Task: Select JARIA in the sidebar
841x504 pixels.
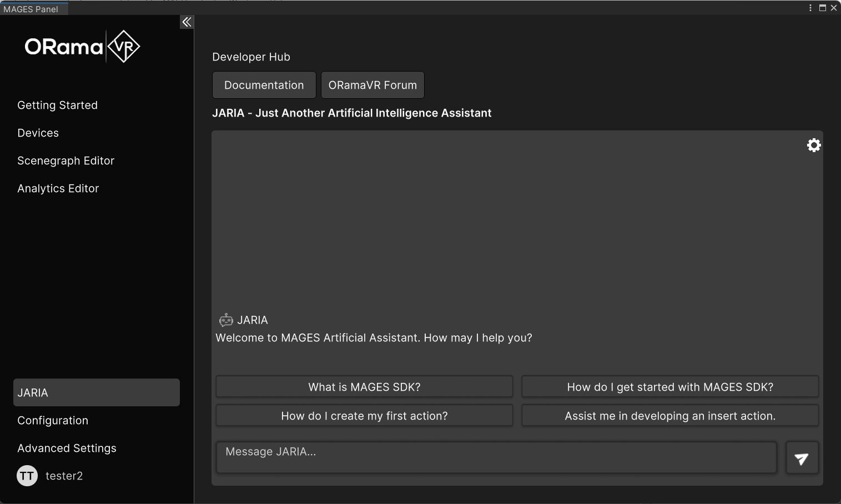Action: point(97,392)
